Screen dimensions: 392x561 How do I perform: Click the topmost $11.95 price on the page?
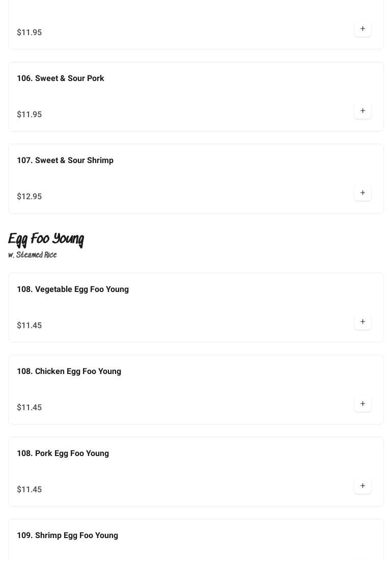pos(29,33)
